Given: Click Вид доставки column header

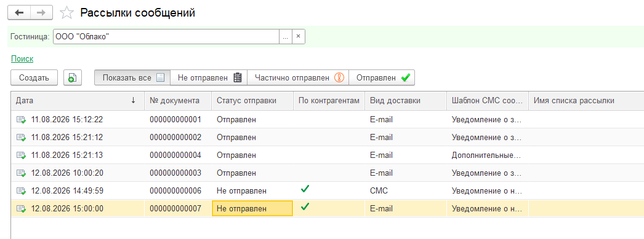Looking at the screenshot, I should pos(406,101).
